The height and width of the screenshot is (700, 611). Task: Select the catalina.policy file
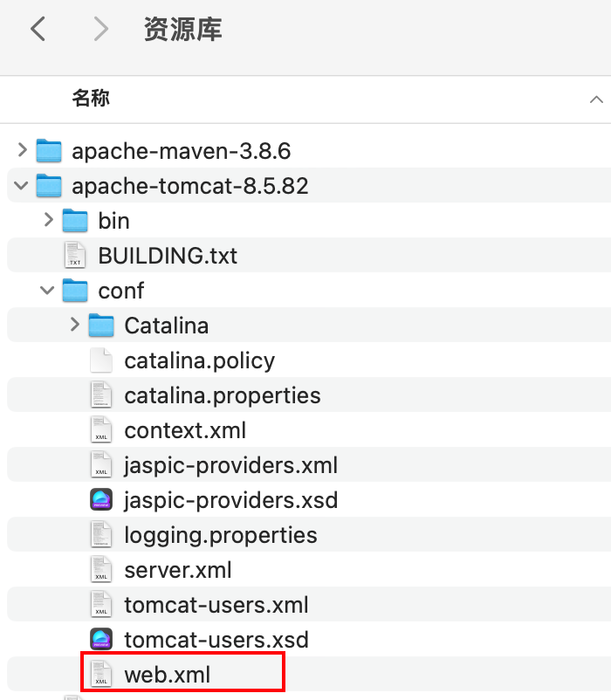click(196, 360)
